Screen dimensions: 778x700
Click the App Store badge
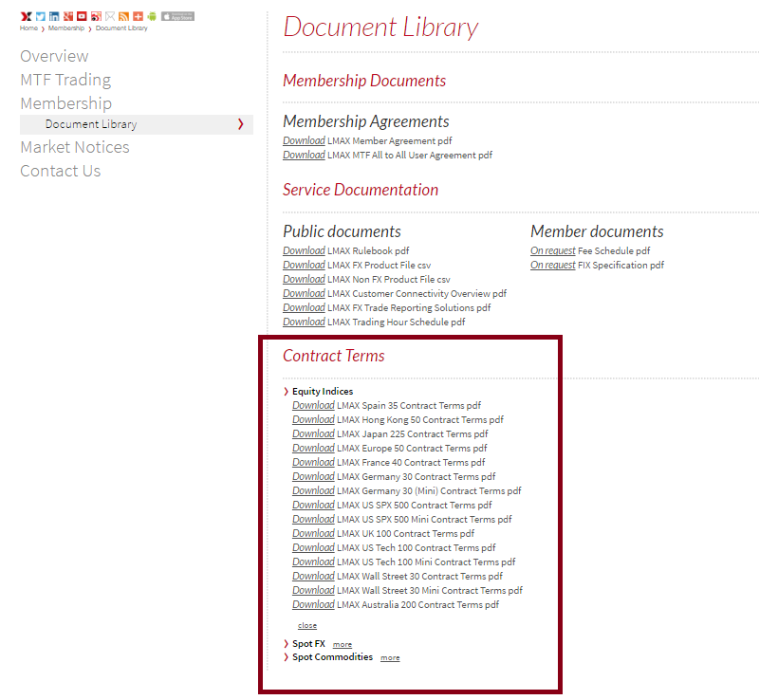[x=177, y=16]
